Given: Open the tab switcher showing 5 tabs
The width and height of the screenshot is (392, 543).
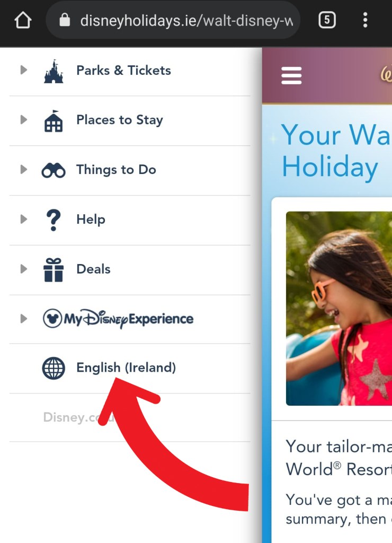Looking at the screenshot, I should [327, 20].
